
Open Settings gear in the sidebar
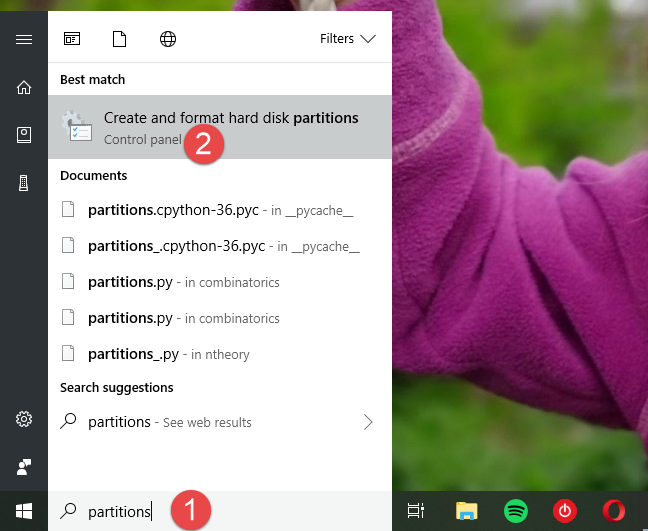[x=24, y=419]
